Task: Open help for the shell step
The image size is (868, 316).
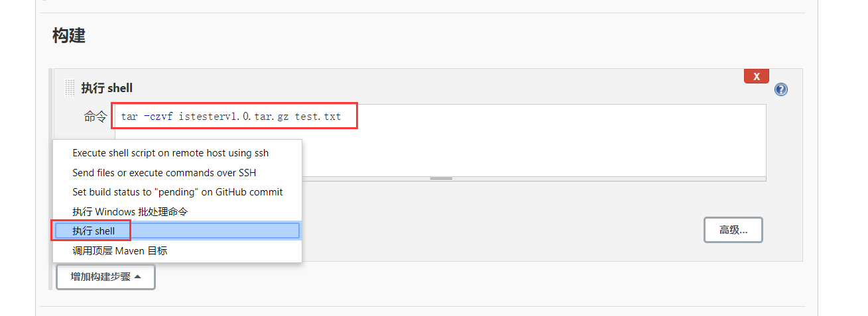Action: pyautogui.click(x=780, y=90)
